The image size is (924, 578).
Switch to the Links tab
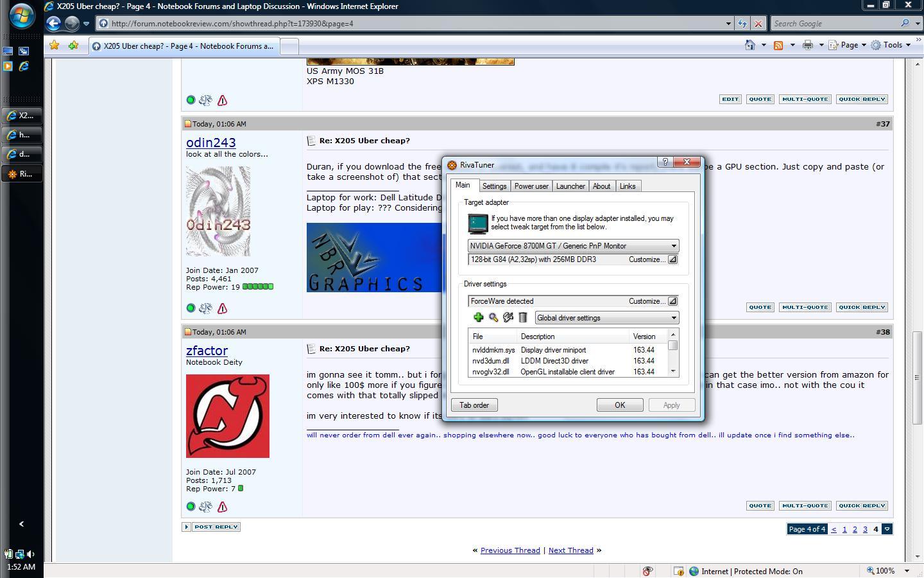[628, 186]
